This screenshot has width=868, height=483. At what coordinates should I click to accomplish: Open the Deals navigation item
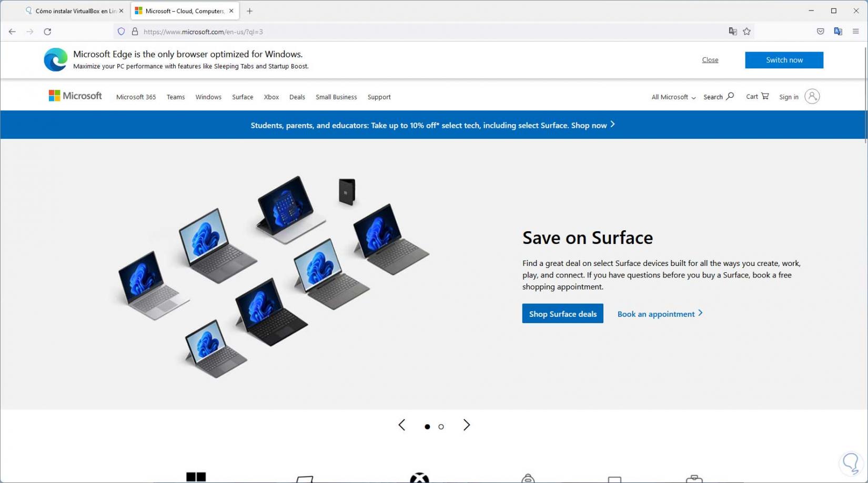[x=297, y=97]
